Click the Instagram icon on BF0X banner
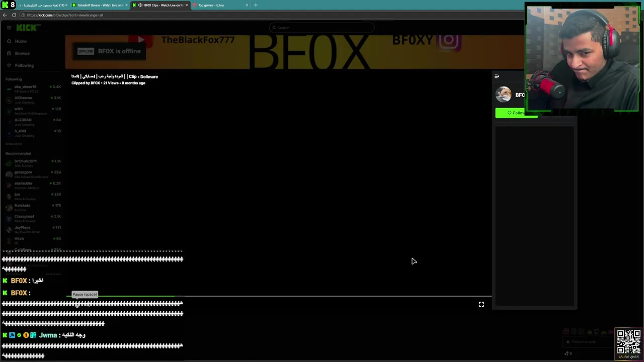The height and width of the screenshot is (362, 644). click(x=449, y=41)
